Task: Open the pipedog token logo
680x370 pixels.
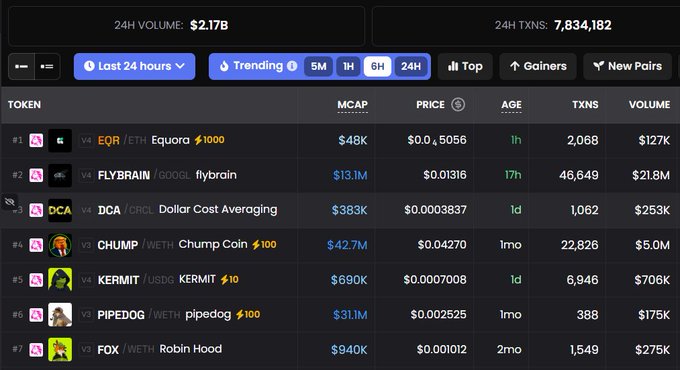Action: [x=60, y=314]
